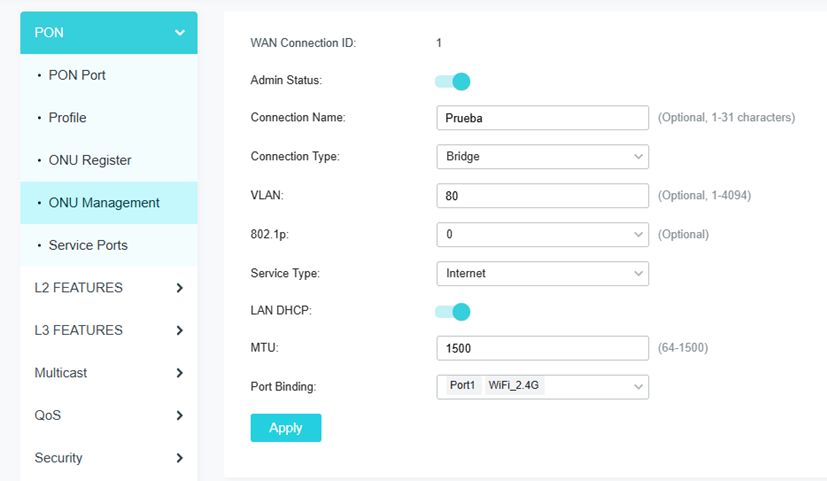Screen dimensions: 827x481
Task: Expand the Security section
Action: click(109, 458)
